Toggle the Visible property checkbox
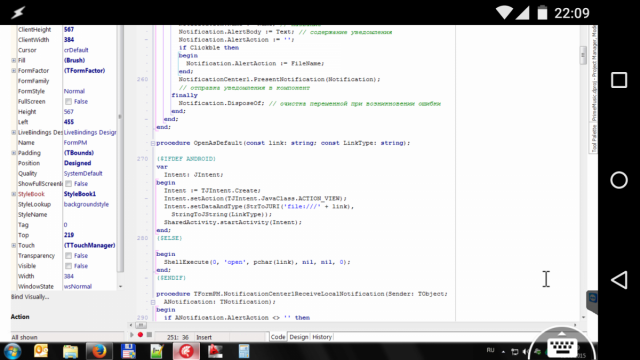This screenshot has width=640, height=360. 68,266
